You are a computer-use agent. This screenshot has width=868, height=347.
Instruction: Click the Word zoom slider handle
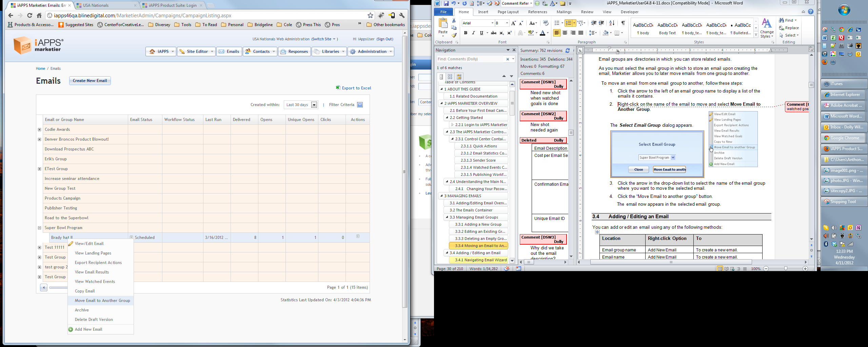click(x=786, y=268)
